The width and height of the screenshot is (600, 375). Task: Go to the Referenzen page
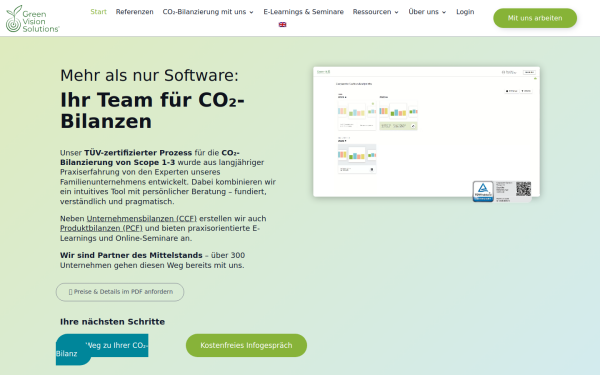(135, 12)
